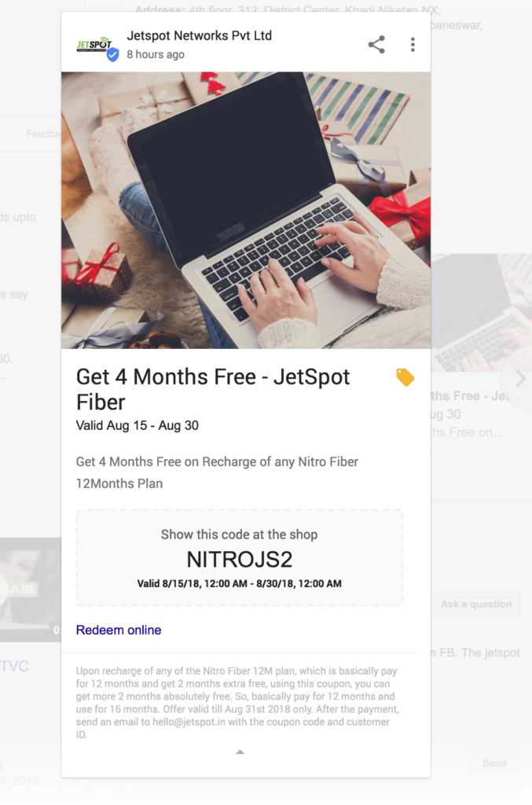Open the three-dot more options menu

413,45
